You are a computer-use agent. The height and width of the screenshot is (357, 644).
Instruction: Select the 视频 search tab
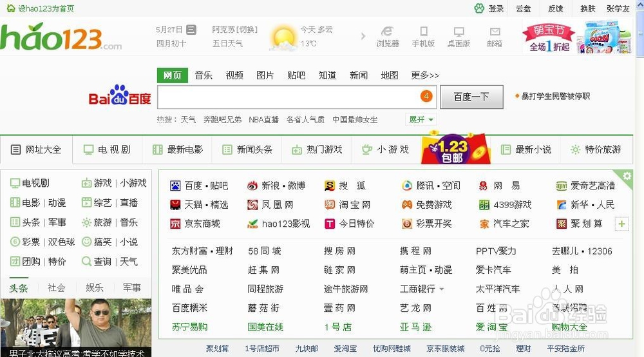pos(234,75)
